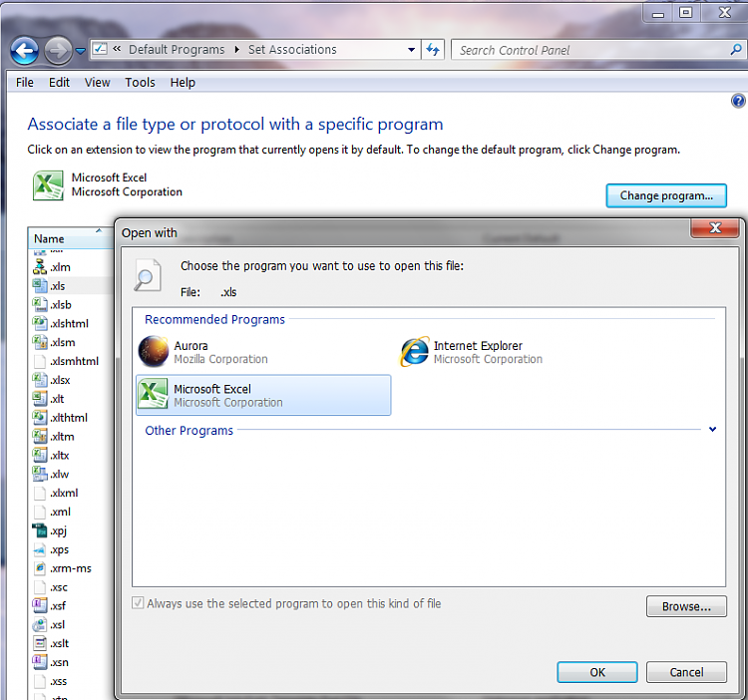Select the .xlsmhtml entry
This screenshot has width=748, height=700.
tap(67, 361)
